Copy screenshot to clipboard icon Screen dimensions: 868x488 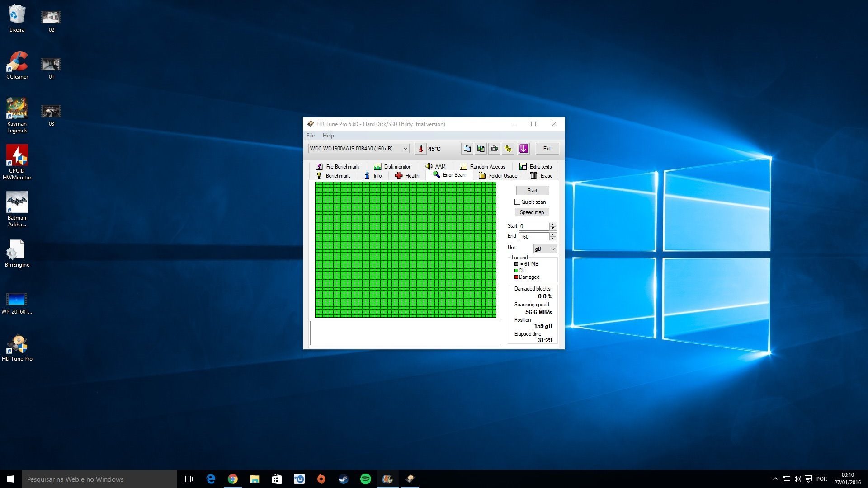click(x=481, y=149)
